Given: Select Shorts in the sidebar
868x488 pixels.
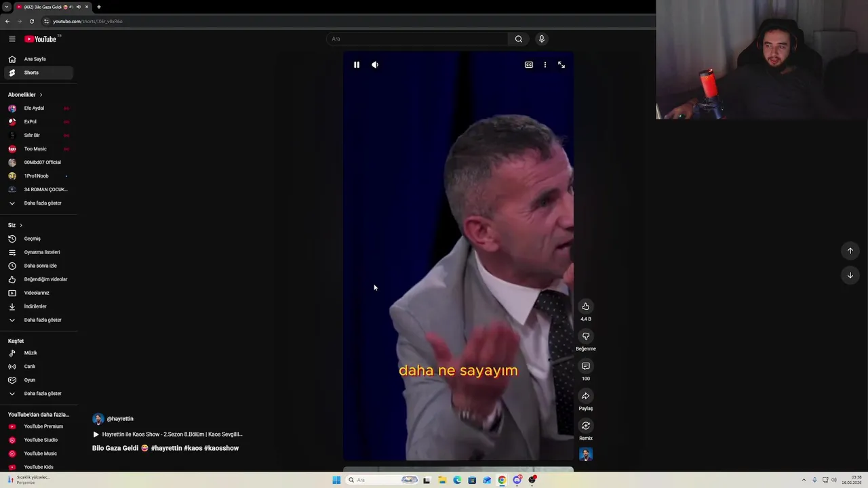Looking at the screenshot, I should point(38,73).
